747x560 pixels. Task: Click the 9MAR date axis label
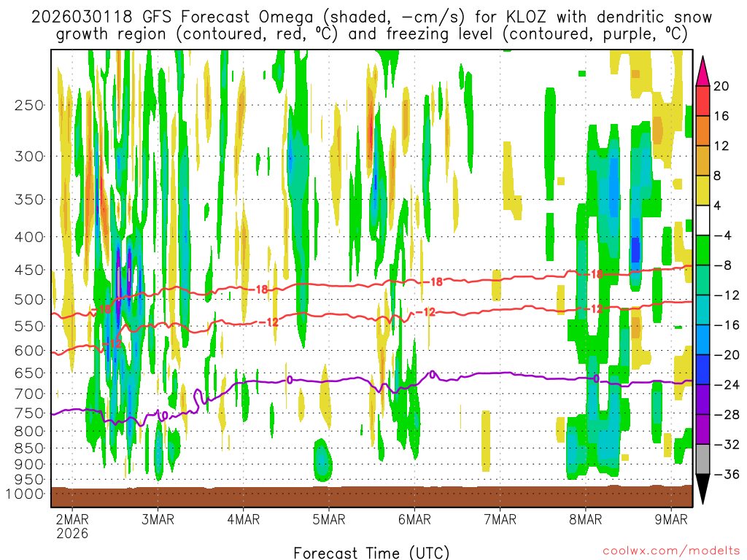[671, 519]
